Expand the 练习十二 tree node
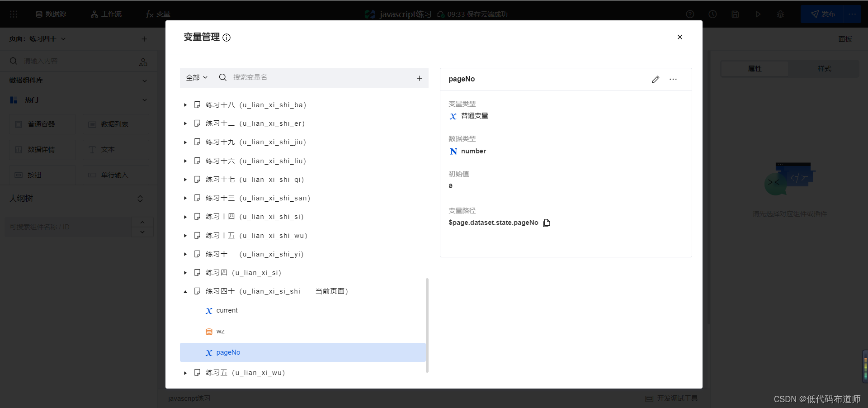The height and width of the screenshot is (408, 868). click(x=185, y=123)
